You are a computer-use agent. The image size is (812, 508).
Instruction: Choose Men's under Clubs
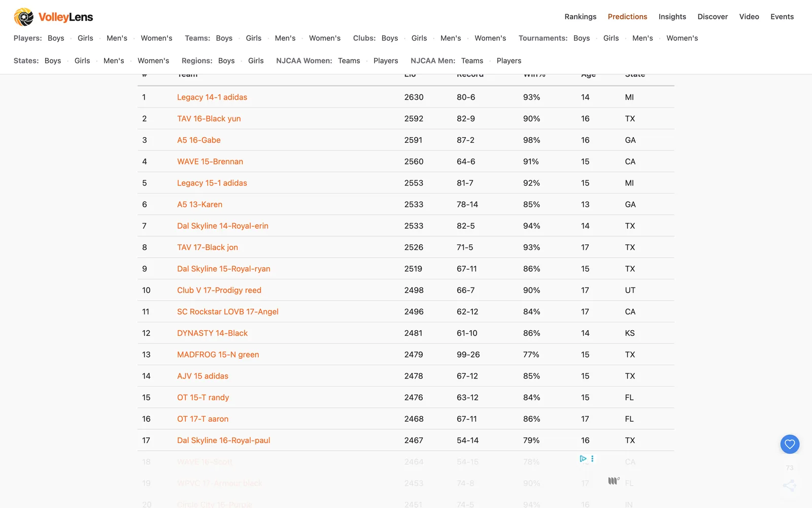(451, 38)
